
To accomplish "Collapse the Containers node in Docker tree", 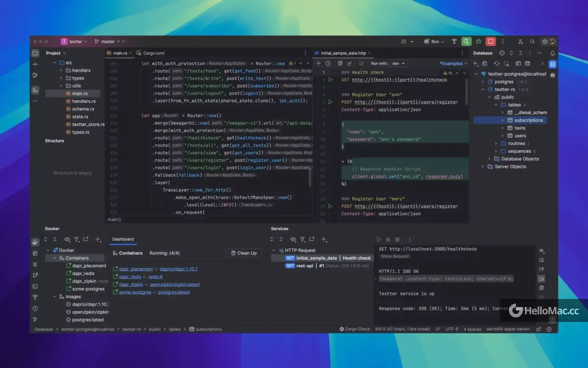I will tap(54, 258).
